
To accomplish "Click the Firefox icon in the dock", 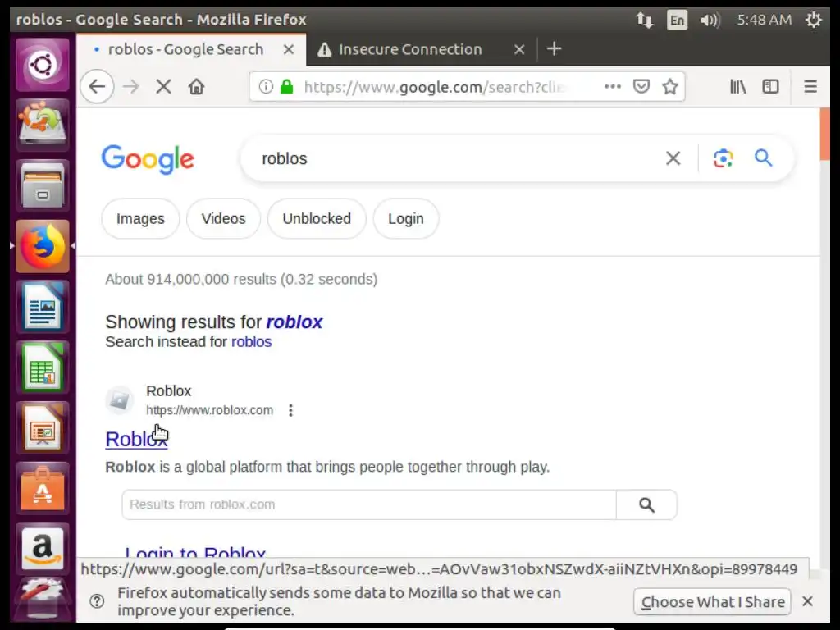I will tap(43, 246).
